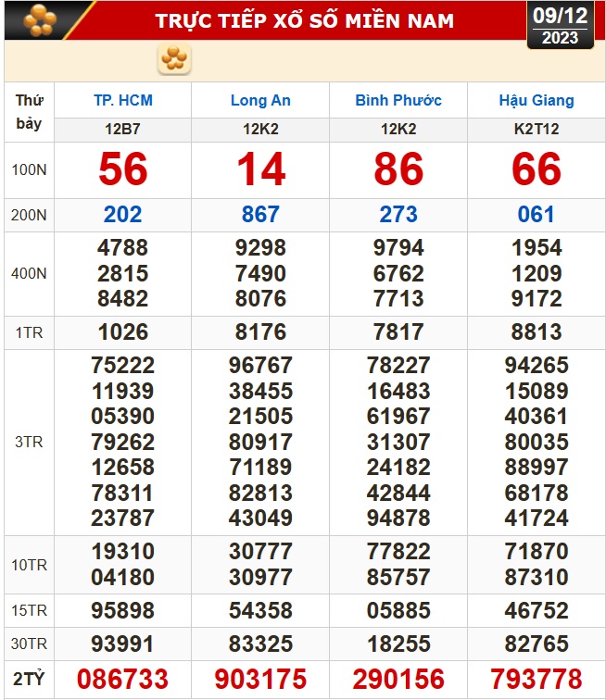606x700 pixels.
Task: Click 1TR result 8176
Action: tap(260, 332)
